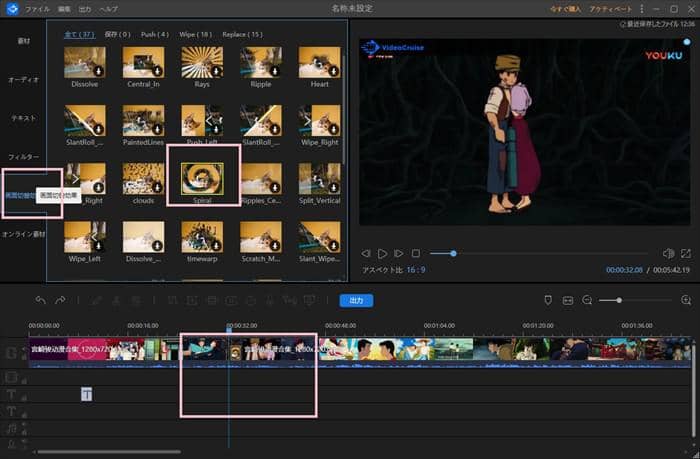700x459 pixels.
Task: Step forward one frame in preview
Action: 399,254
